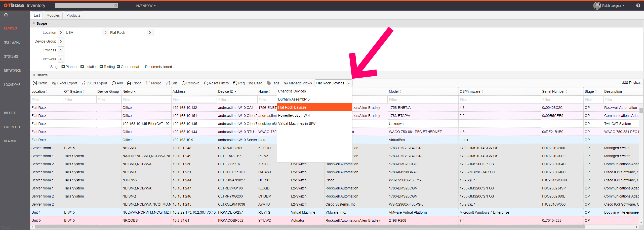644x230 pixels.
Task: Open IMPORT in the sidebar
Action: (x=10, y=113)
